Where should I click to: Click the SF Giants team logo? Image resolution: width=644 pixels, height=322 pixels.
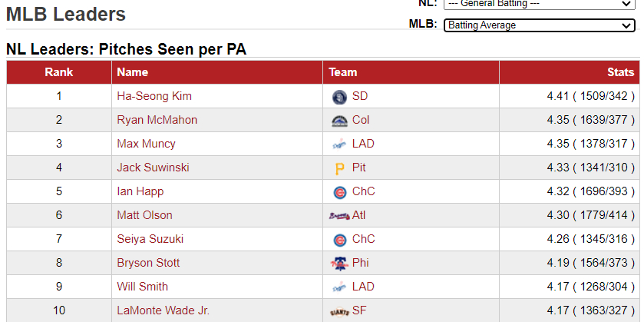(x=340, y=312)
